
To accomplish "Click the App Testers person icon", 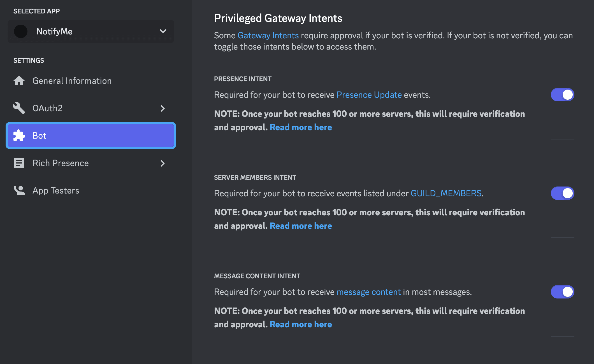I will 19,190.
